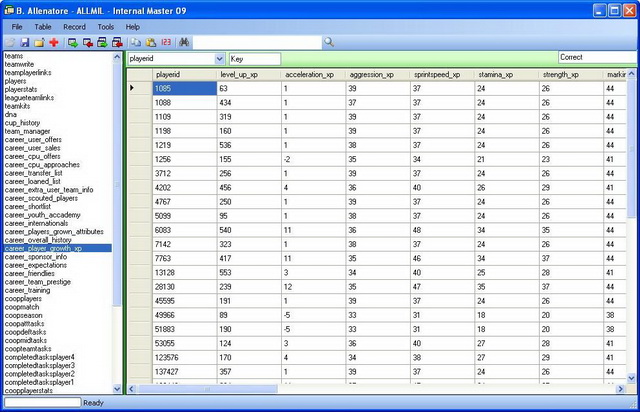The image size is (640, 412).
Task: Click the data grid horizontal scrollbar thumb
Action: pyautogui.click(x=208, y=389)
